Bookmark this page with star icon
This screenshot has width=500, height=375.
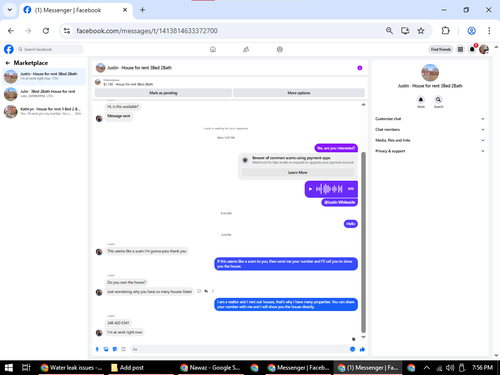tap(421, 31)
